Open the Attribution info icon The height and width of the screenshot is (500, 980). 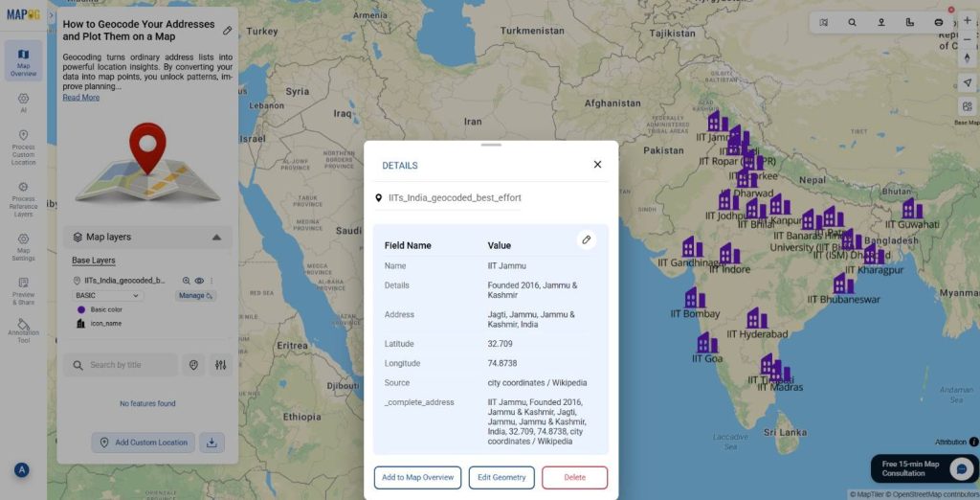pyautogui.click(x=973, y=442)
